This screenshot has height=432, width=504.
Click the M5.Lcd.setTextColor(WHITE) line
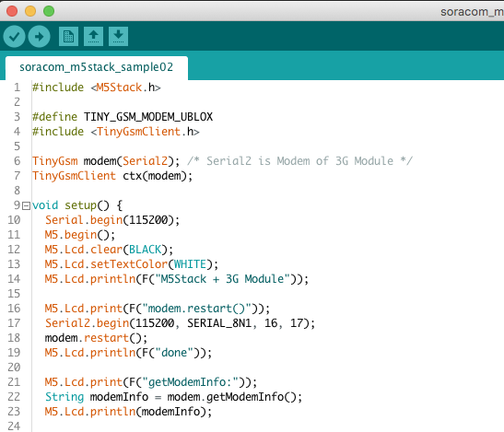pos(132,264)
